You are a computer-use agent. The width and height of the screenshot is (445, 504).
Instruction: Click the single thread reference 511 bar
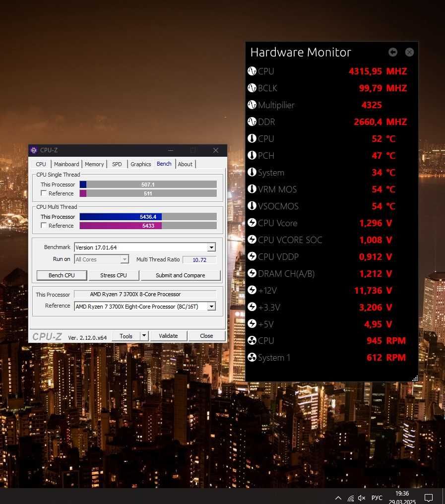coord(148,193)
